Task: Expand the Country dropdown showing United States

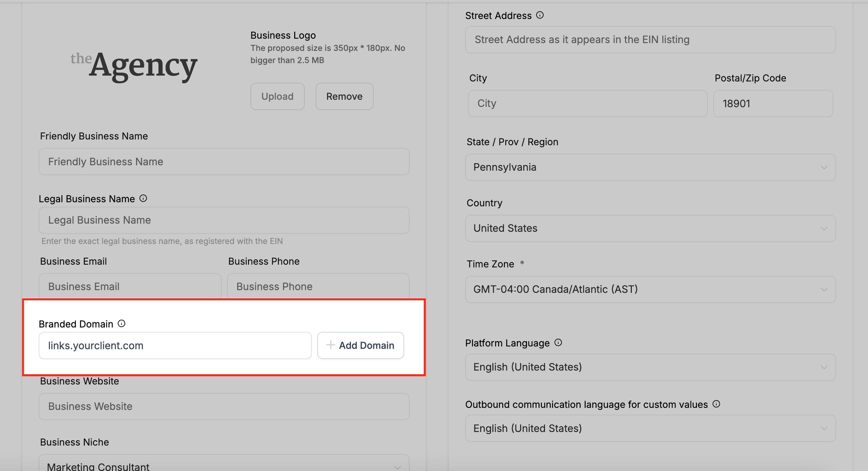Action: 650,228
